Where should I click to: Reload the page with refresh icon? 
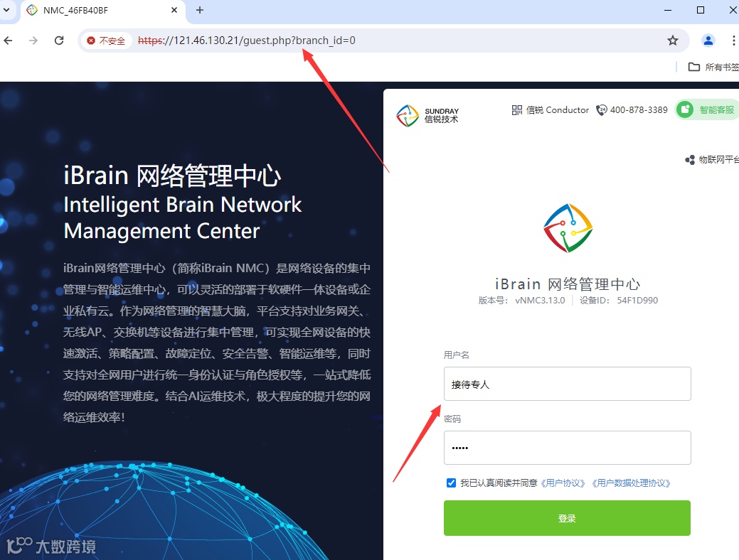tap(59, 41)
